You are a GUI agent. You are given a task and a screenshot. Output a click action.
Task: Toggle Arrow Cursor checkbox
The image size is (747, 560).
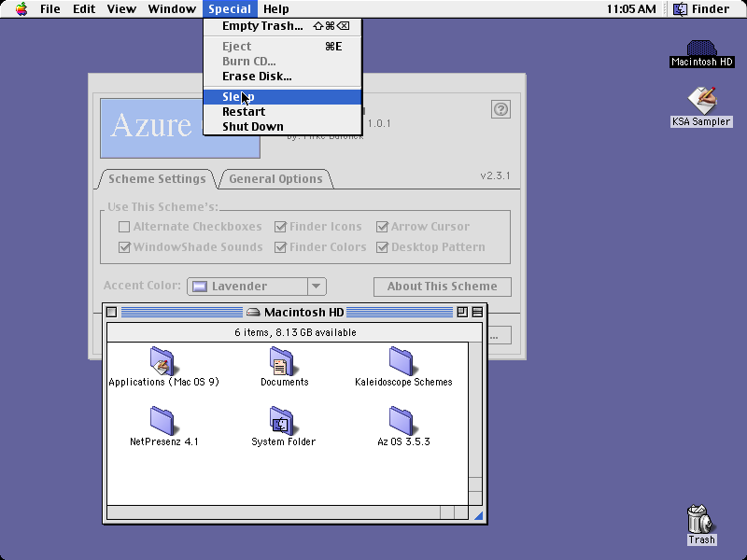pyautogui.click(x=382, y=227)
